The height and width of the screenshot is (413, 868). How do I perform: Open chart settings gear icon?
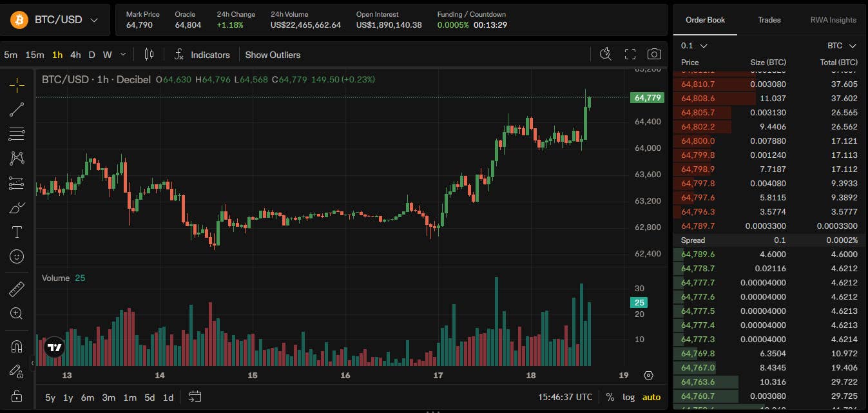(x=648, y=375)
